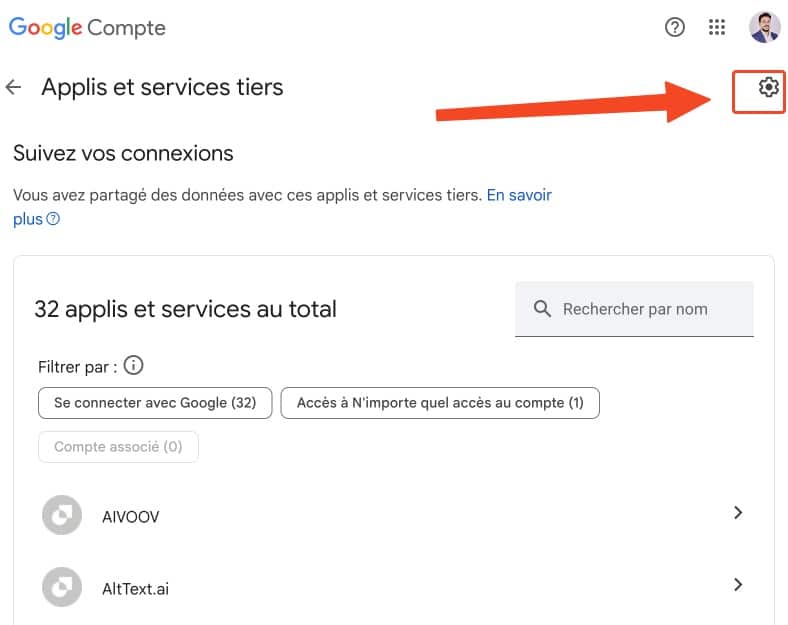Focus the Rechercher par nom field

tap(634, 309)
